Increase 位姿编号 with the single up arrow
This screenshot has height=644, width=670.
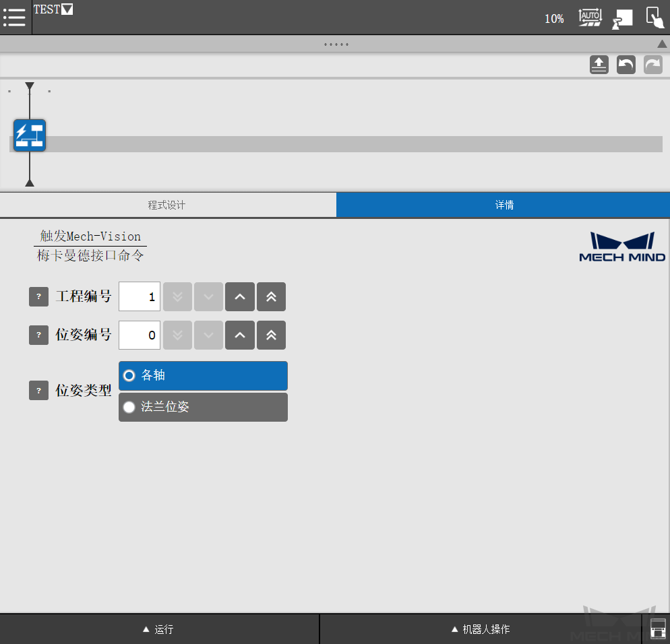pyautogui.click(x=240, y=335)
